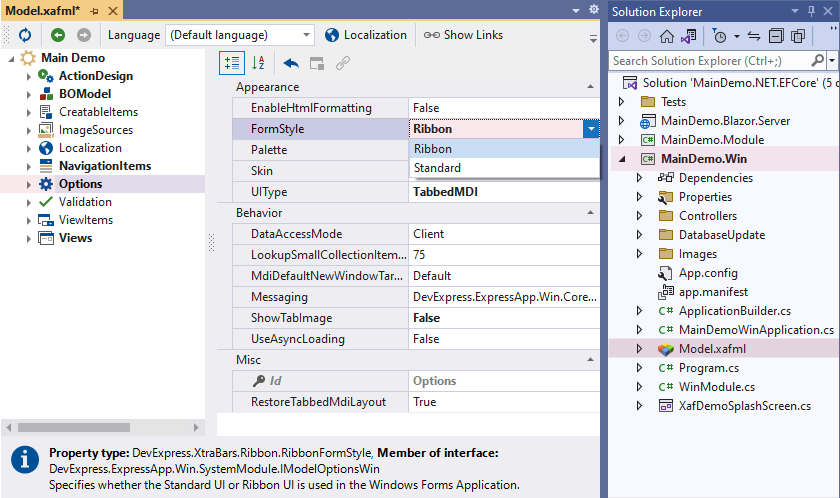Select the Options gear node
This screenshot has width=840, height=498.
[80, 184]
